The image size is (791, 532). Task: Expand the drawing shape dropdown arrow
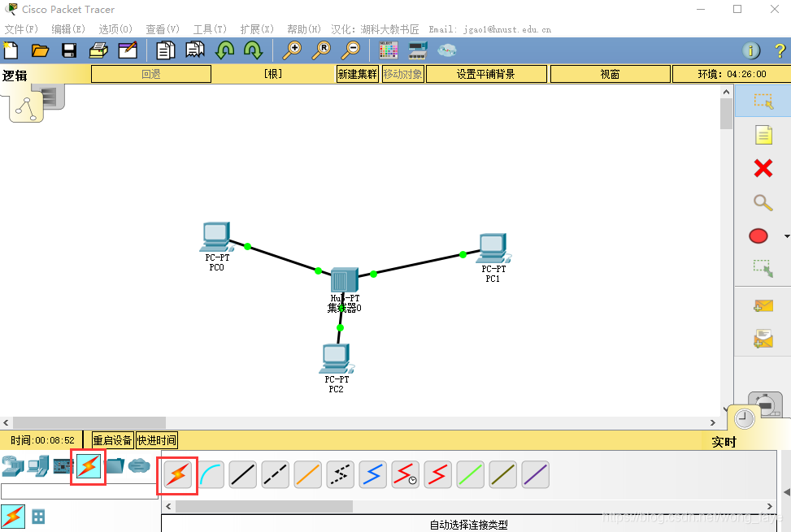786,236
